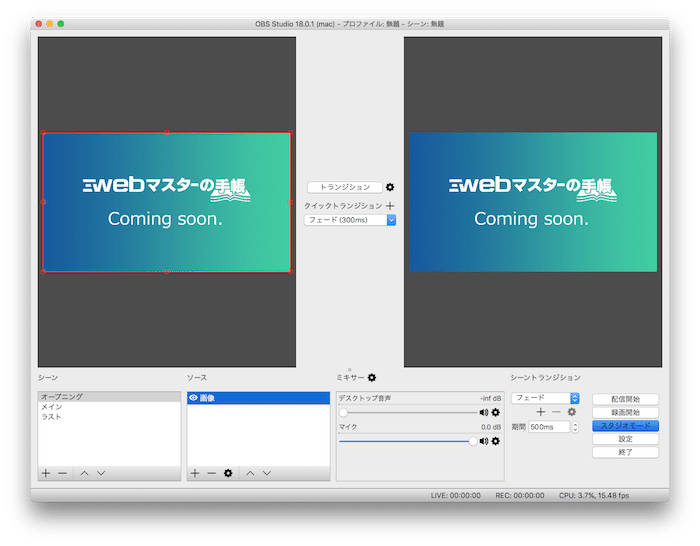Image resolution: width=700 pixels, height=546 pixels.
Task: Remove selected source with minus icon
Action: tap(212, 473)
